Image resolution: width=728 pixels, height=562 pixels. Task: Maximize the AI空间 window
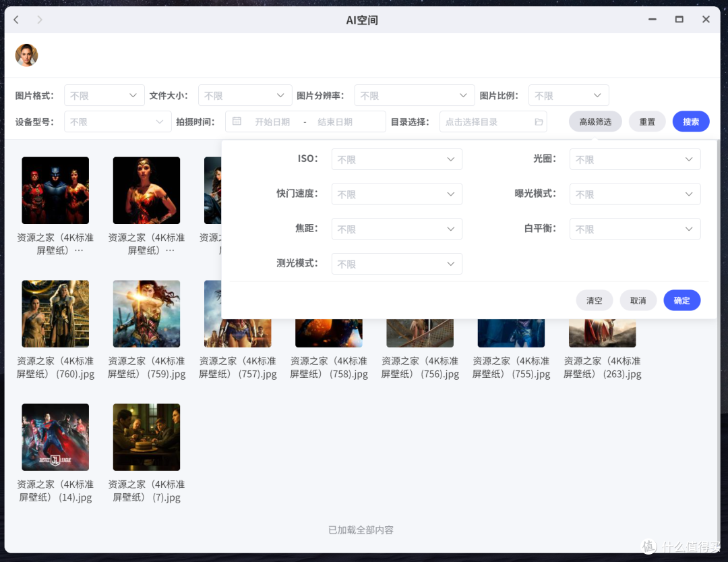[x=679, y=20]
